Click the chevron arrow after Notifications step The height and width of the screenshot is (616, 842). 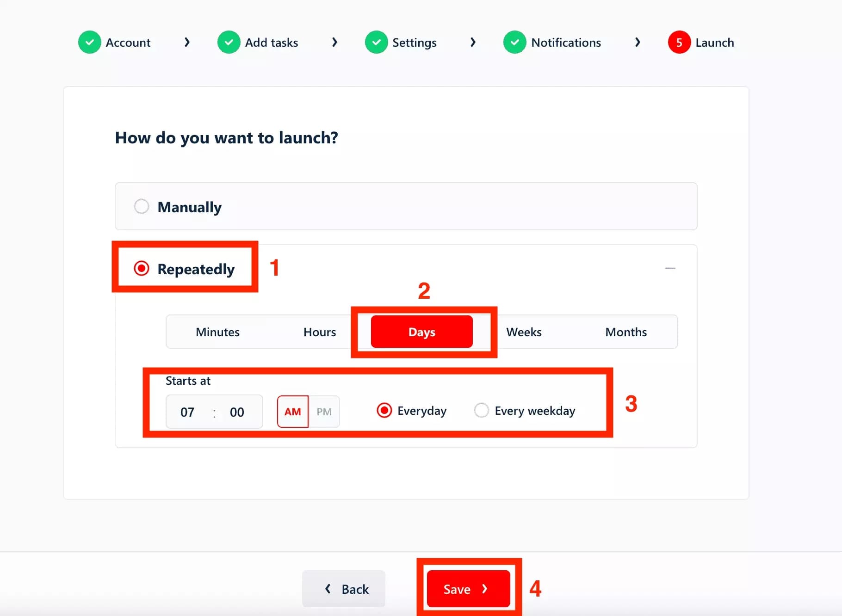coord(638,43)
